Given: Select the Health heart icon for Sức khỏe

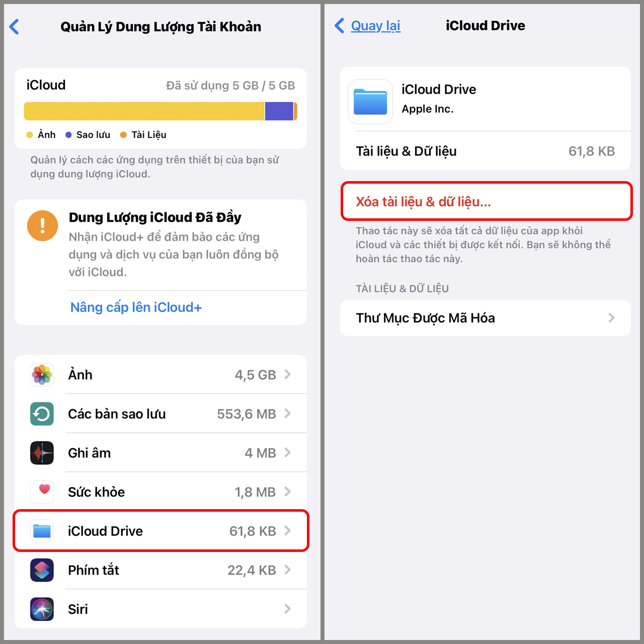Looking at the screenshot, I should click(42, 492).
